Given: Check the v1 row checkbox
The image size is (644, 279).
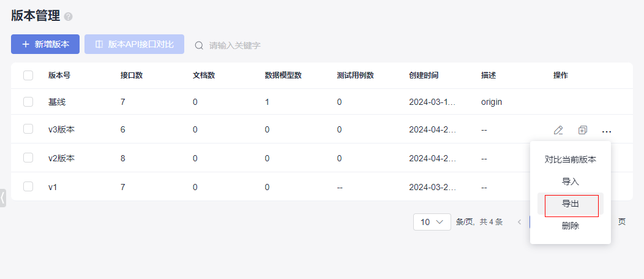Looking at the screenshot, I should coord(28,187).
